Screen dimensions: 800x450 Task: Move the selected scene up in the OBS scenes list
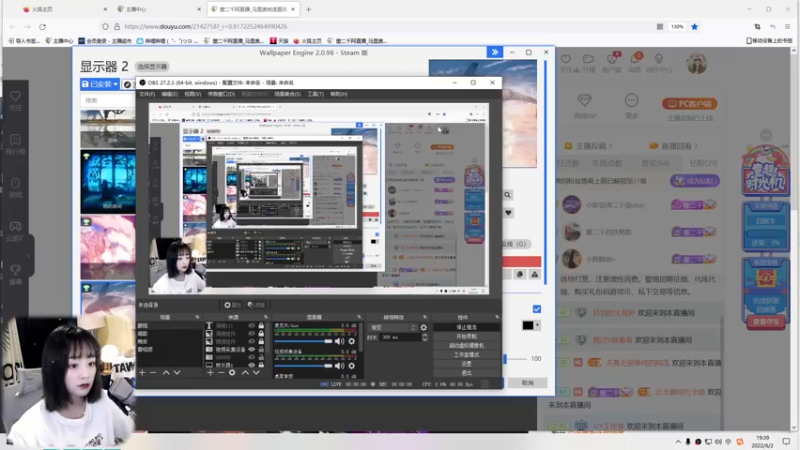166,372
